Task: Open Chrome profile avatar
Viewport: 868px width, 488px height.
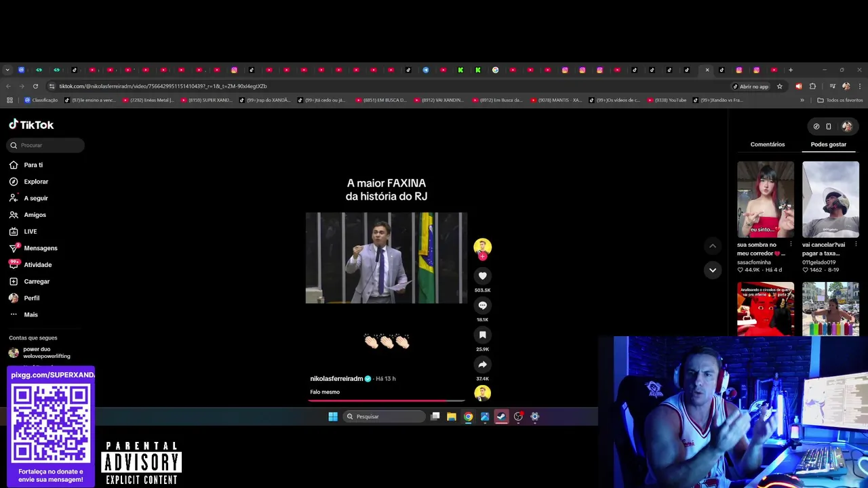Action: pos(846,86)
